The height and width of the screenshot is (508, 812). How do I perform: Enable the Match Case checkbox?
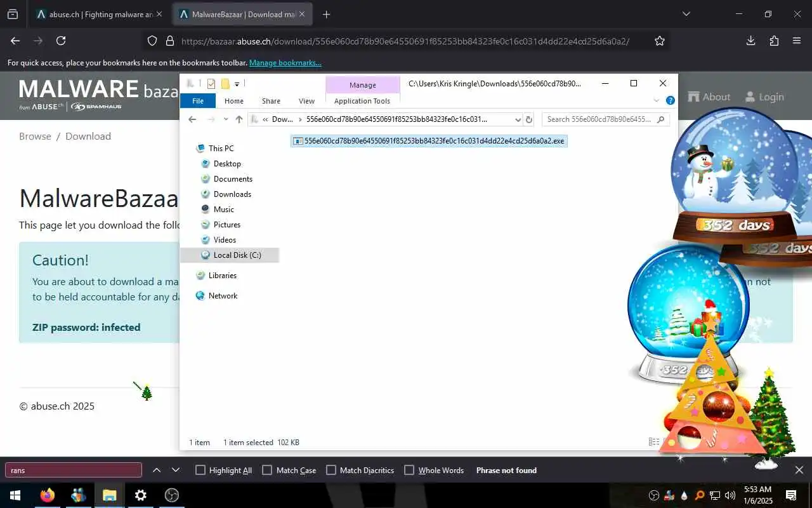[x=267, y=470]
